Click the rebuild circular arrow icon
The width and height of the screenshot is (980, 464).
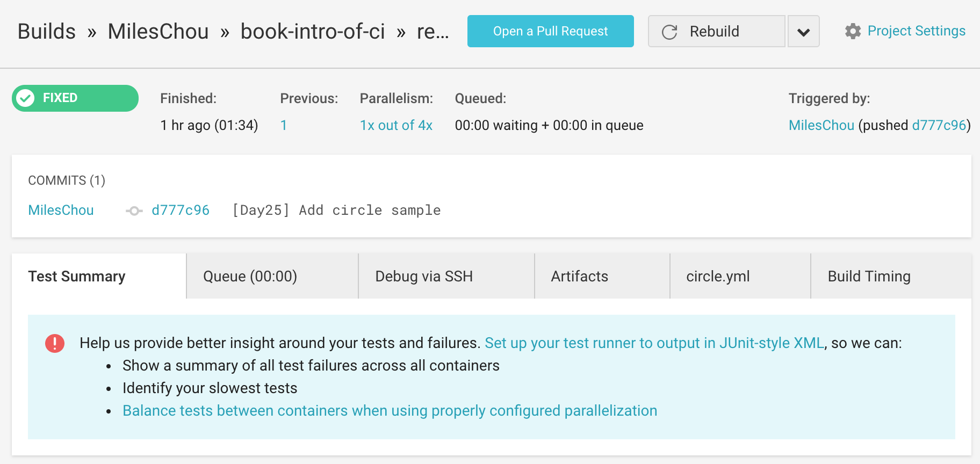tap(669, 32)
